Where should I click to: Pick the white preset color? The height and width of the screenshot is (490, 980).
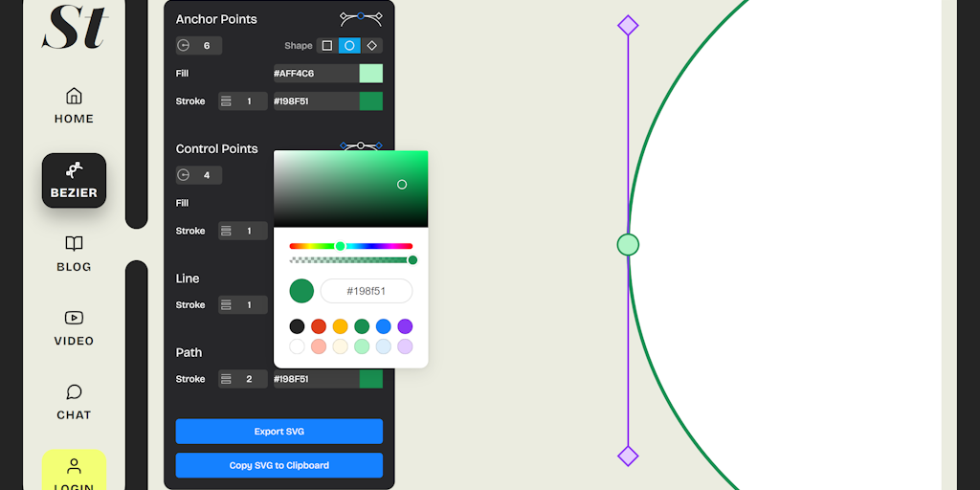297,346
